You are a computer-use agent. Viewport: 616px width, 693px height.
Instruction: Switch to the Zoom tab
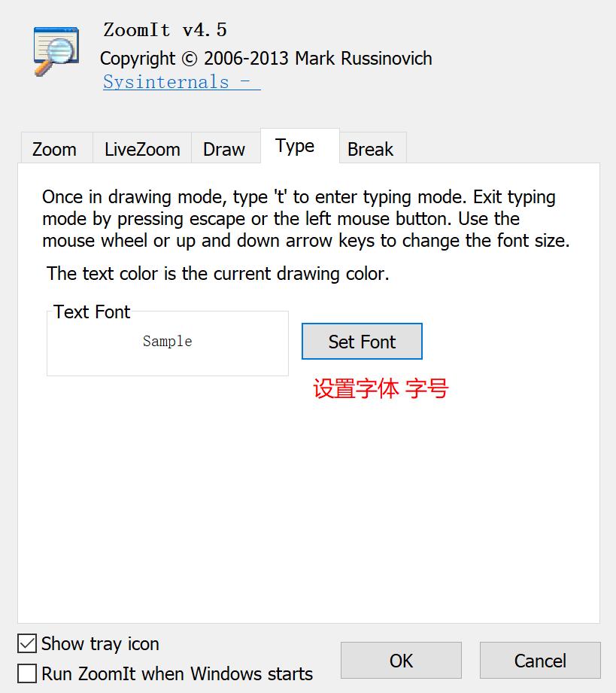54,149
